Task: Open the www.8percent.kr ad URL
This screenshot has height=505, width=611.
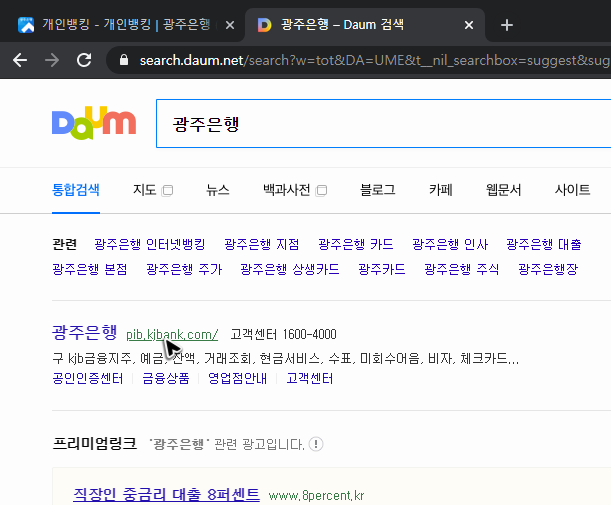Action: pyautogui.click(x=316, y=496)
